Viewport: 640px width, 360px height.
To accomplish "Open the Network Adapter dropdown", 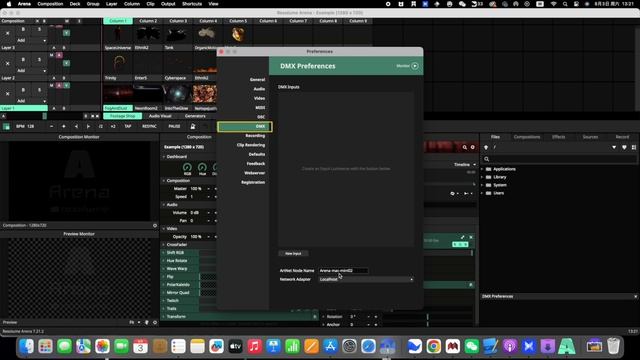I will (366, 280).
